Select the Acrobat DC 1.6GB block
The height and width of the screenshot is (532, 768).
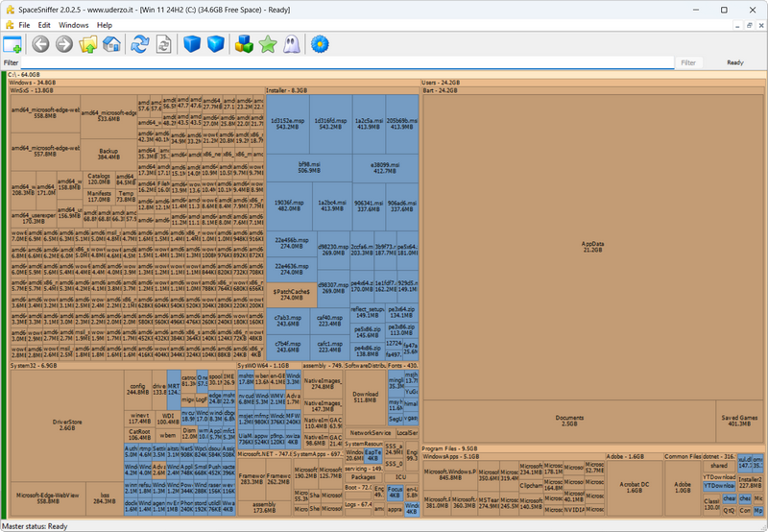pyautogui.click(x=635, y=488)
